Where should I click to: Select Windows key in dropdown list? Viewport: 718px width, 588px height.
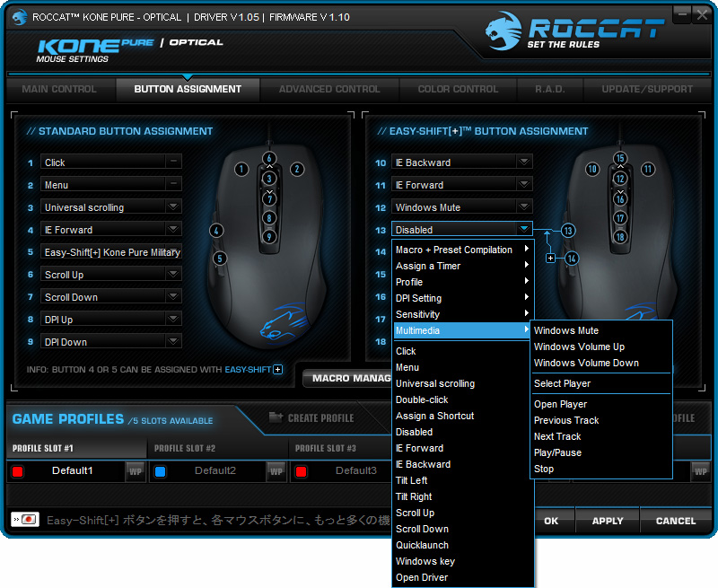[463, 561]
